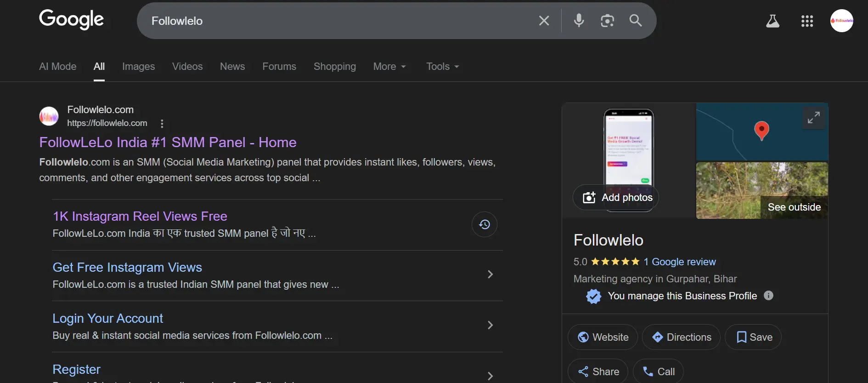Share the Followlelo business profile
868x383 pixels.
598,372
